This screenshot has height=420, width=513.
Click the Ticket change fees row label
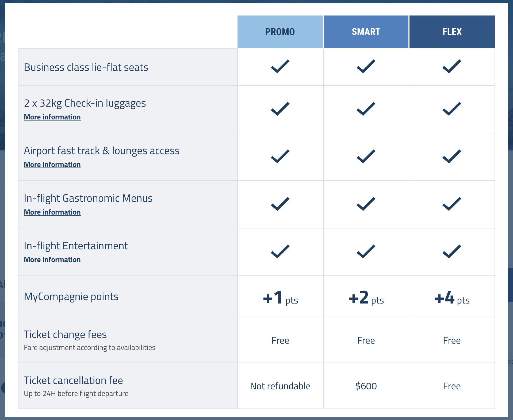tap(65, 335)
